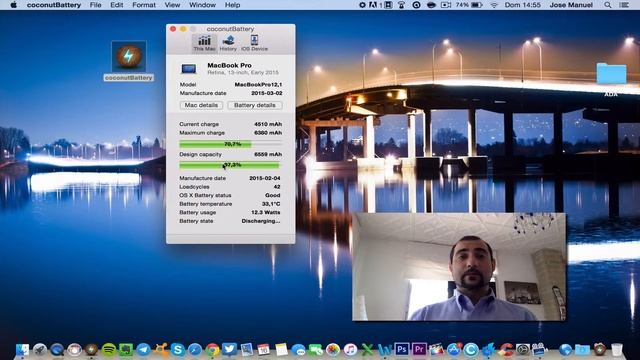The image size is (640, 360).
Task: Open Photoshop from the dock
Action: (x=402, y=349)
